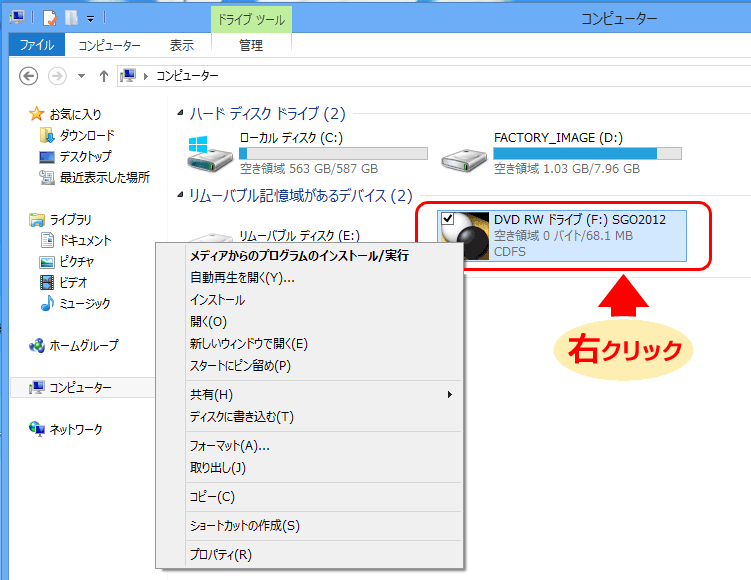Open デスクトップ in sidebar
751x580 pixels.
point(85,157)
